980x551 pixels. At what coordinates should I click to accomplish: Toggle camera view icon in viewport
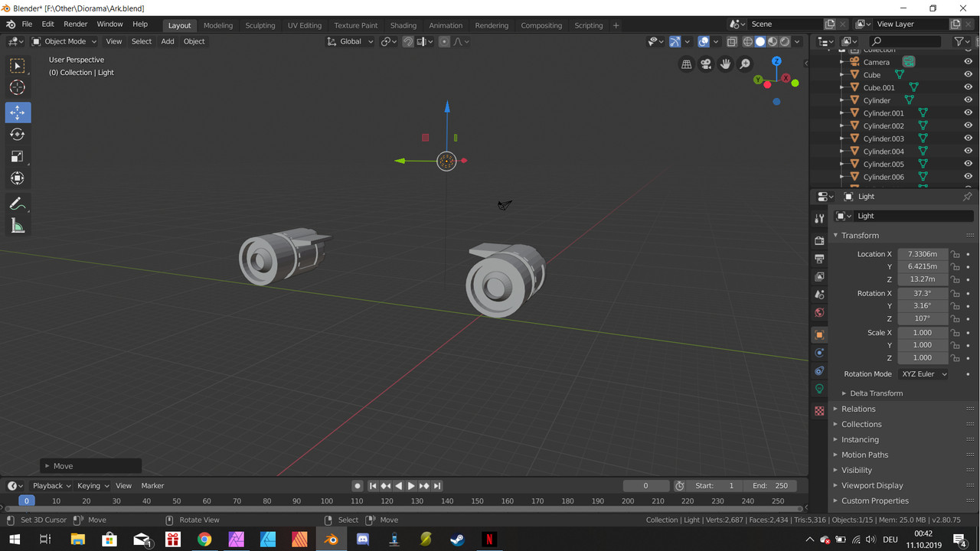coord(706,64)
